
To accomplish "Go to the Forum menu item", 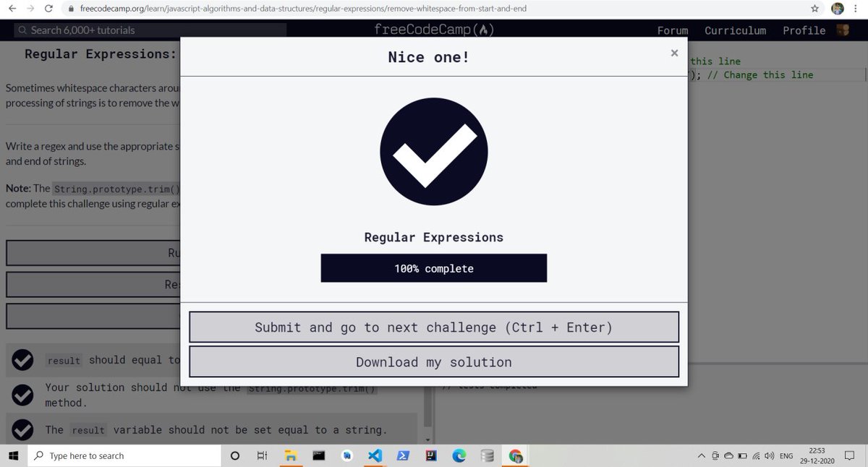I will pos(672,30).
